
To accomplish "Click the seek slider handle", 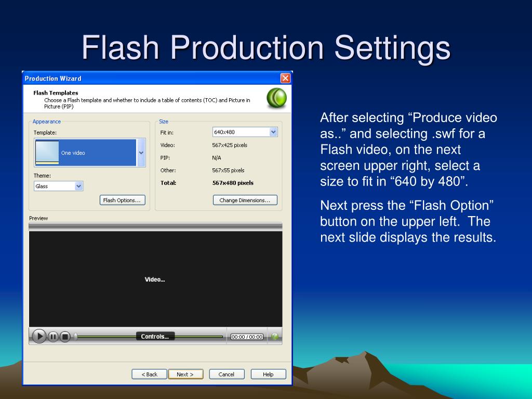I will click(75, 337).
